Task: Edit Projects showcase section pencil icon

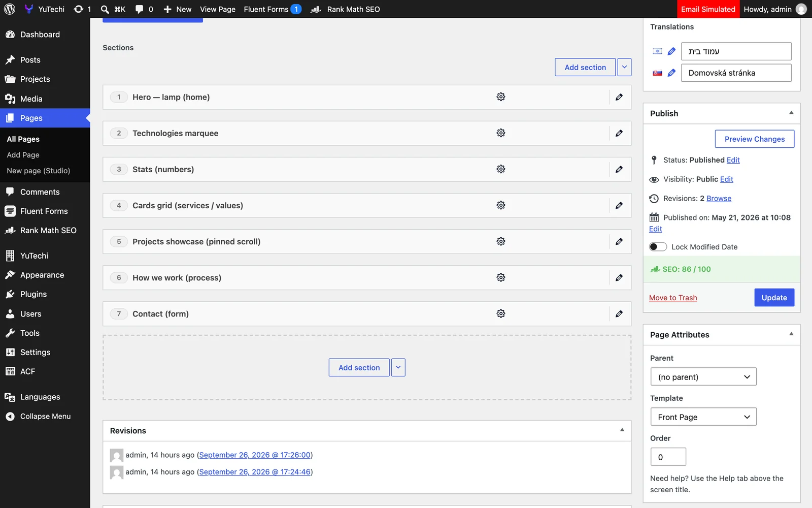Action: click(x=619, y=241)
